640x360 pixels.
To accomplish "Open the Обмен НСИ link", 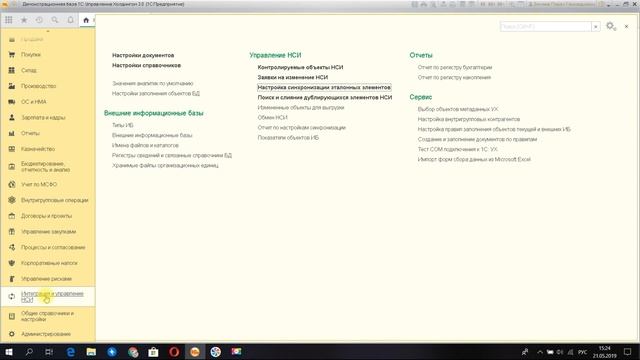I will (272, 118).
